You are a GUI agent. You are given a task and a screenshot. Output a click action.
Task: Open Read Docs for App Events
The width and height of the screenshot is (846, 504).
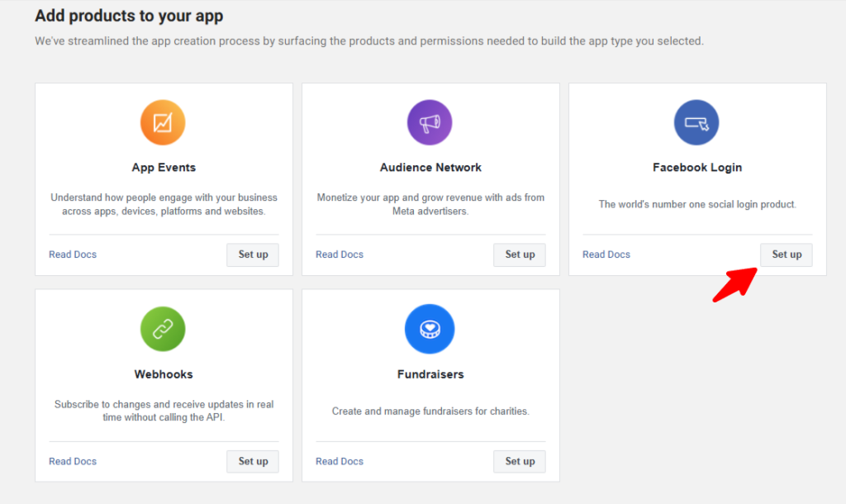click(73, 254)
